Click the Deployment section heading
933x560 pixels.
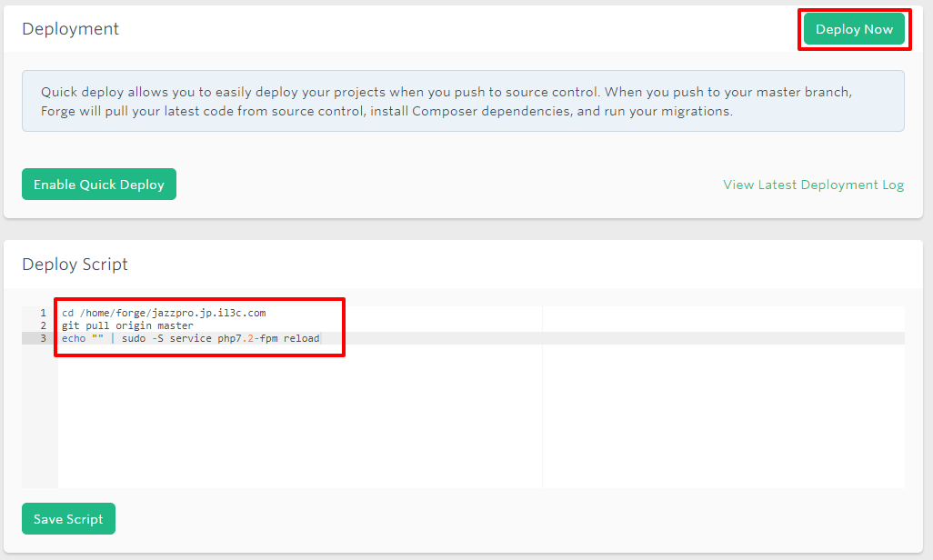pos(70,28)
